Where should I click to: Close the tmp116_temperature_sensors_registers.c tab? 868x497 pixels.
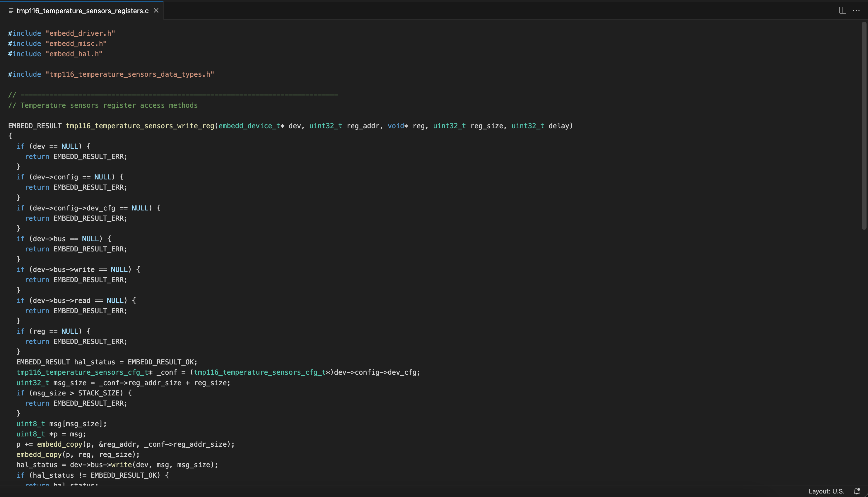tap(156, 11)
